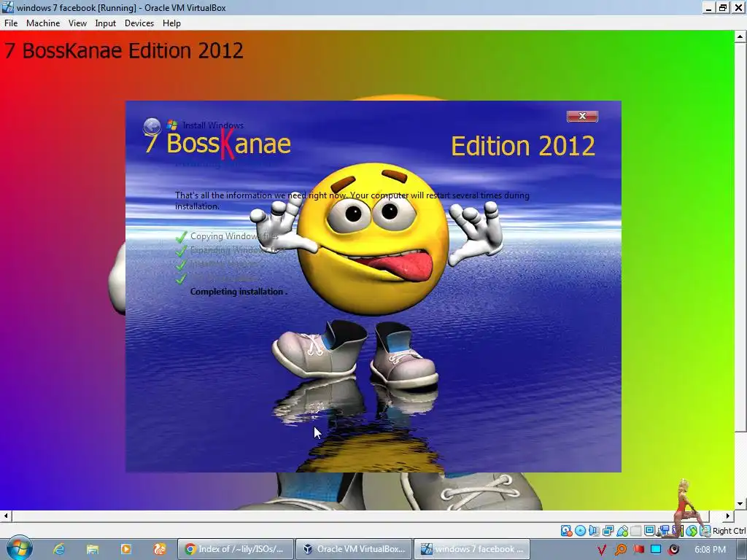Click the vertical scrollbar down arrow
The image size is (747, 560).
coord(740,504)
